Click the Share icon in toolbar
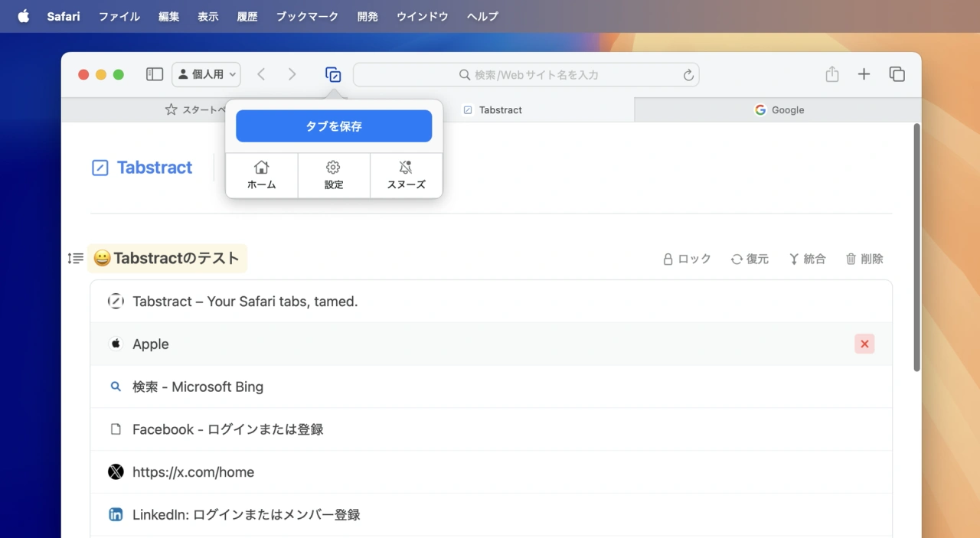This screenshot has width=980, height=538. pos(832,74)
